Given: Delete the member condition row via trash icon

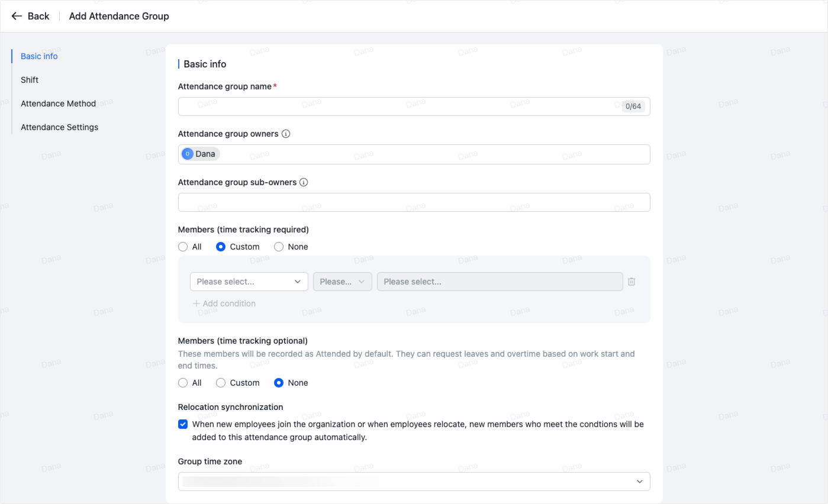Looking at the screenshot, I should 632,282.
